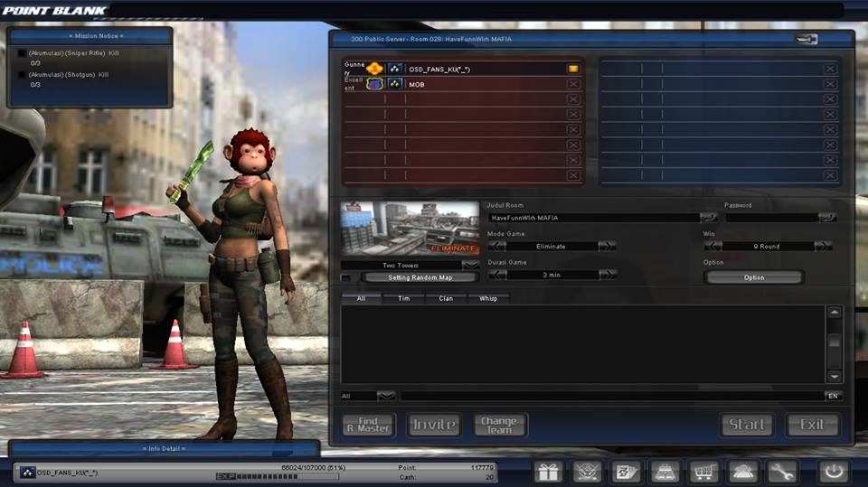Image resolution: width=868 pixels, height=487 pixels.
Task: Click the Invite button
Action: pyautogui.click(x=434, y=425)
